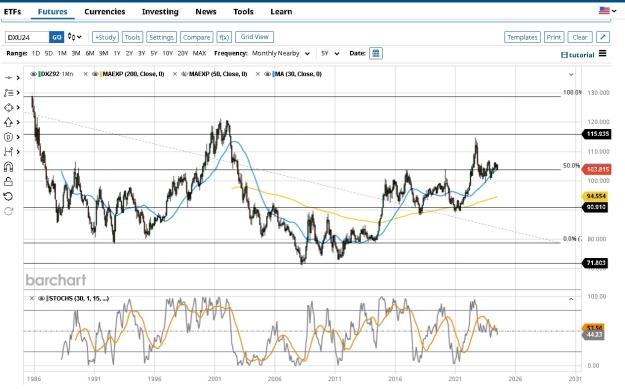The width and height of the screenshot is (625, 389).
Task: Hide the DXZ92 price series
Action: (33, 74)
